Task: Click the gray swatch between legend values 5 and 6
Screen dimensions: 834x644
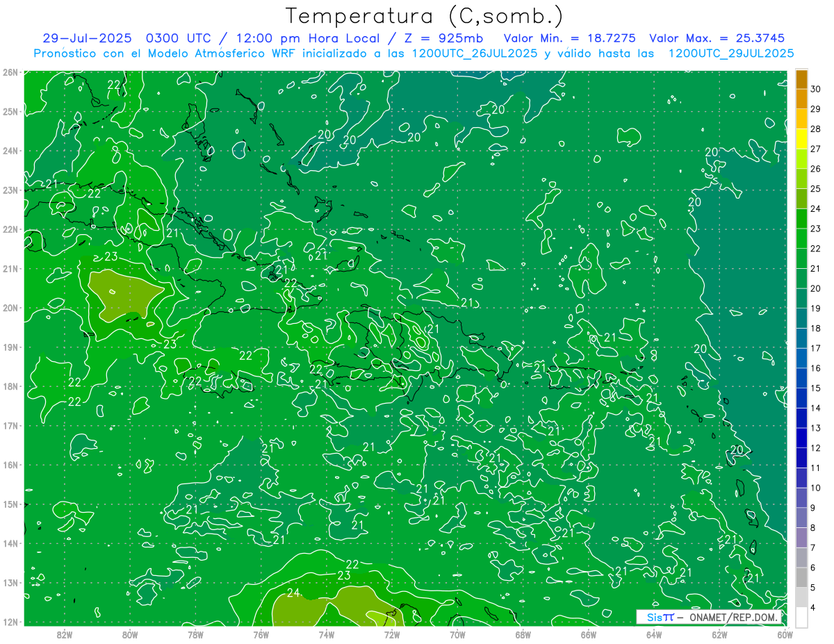Action: click(x=801, y=577)
